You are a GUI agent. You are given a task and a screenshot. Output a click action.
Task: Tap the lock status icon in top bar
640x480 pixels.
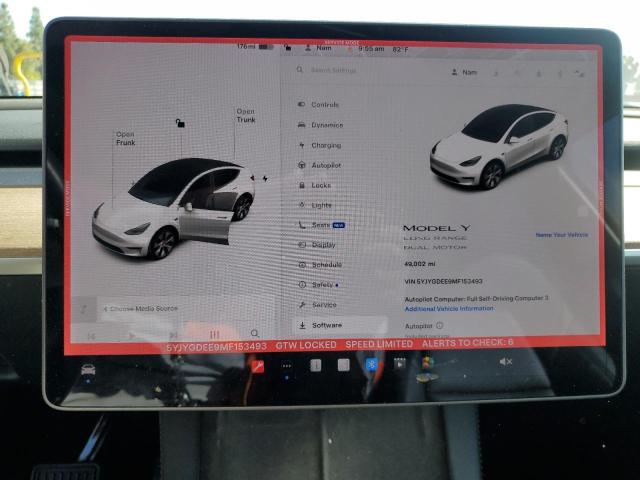coord(288,48)
